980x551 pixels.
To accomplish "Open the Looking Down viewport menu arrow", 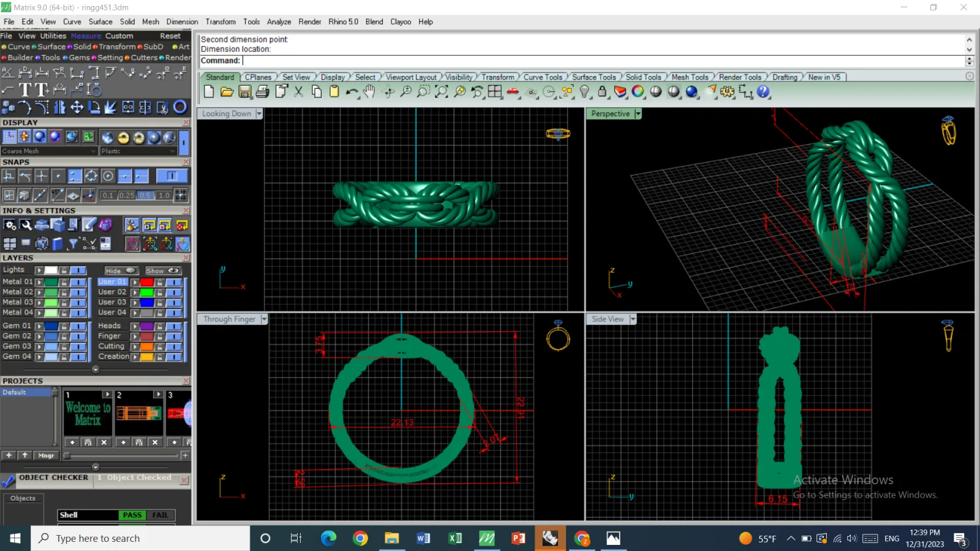I will coord(259,114).
